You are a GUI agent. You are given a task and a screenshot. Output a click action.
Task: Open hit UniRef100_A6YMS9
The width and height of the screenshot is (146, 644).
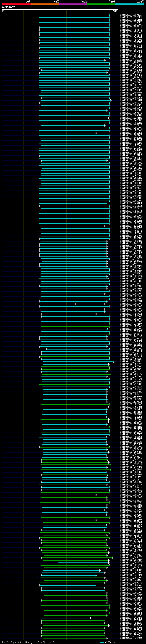(131, 244)
